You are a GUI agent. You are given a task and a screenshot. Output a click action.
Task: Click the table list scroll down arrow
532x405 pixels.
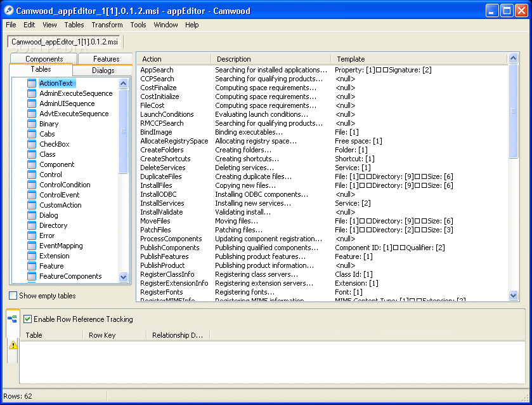(124, 277)
